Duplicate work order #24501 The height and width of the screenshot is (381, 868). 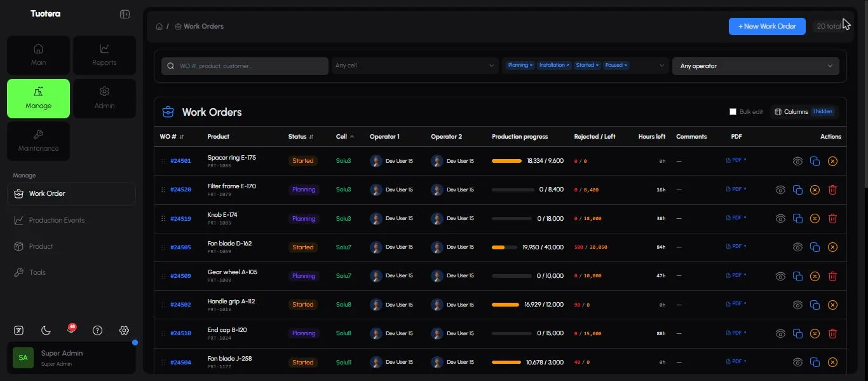tap(815, 162)
